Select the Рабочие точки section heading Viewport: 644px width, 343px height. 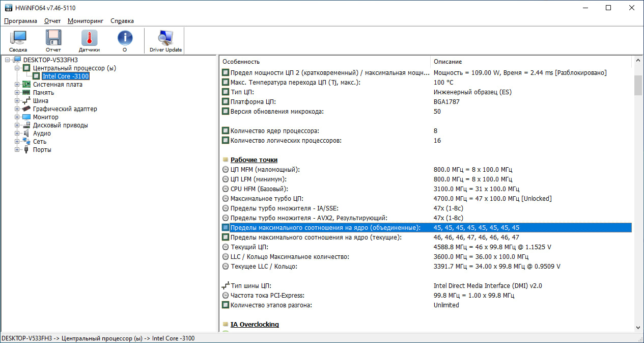pyautogui.click(x=254, y=160)
